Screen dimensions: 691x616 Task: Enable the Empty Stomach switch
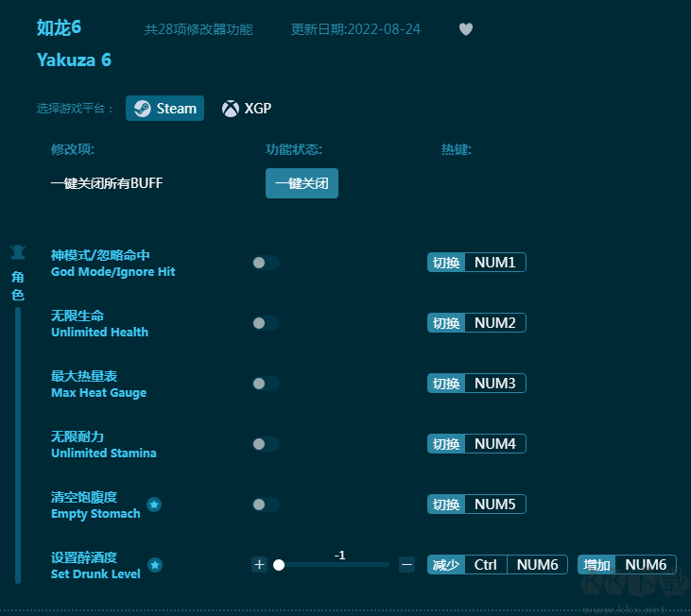pos(266,505)
